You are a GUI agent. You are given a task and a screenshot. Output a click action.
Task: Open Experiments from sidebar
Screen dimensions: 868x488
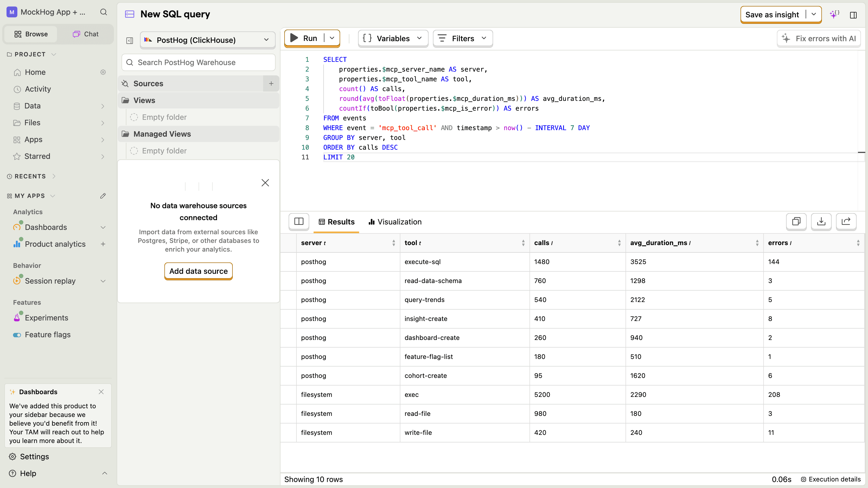pyautogui.click(x=46, y=317)
